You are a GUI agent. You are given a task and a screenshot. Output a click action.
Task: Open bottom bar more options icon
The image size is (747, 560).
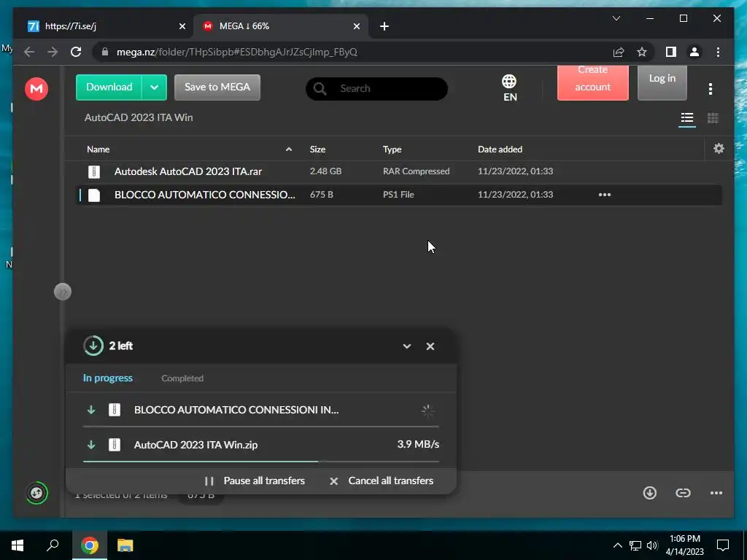pyautogui.click(x=716, y=493)
